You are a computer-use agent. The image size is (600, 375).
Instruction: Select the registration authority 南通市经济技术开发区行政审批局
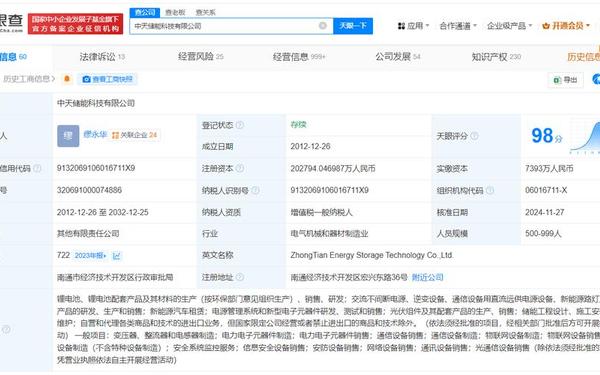115,277
